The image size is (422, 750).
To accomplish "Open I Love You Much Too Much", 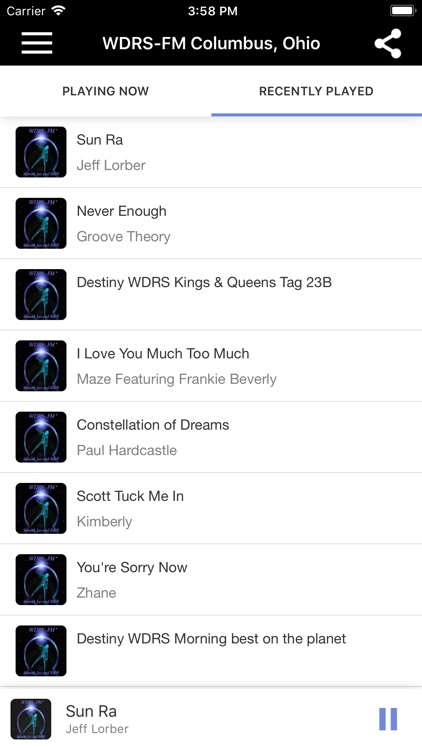I will (x=211, y=366).
